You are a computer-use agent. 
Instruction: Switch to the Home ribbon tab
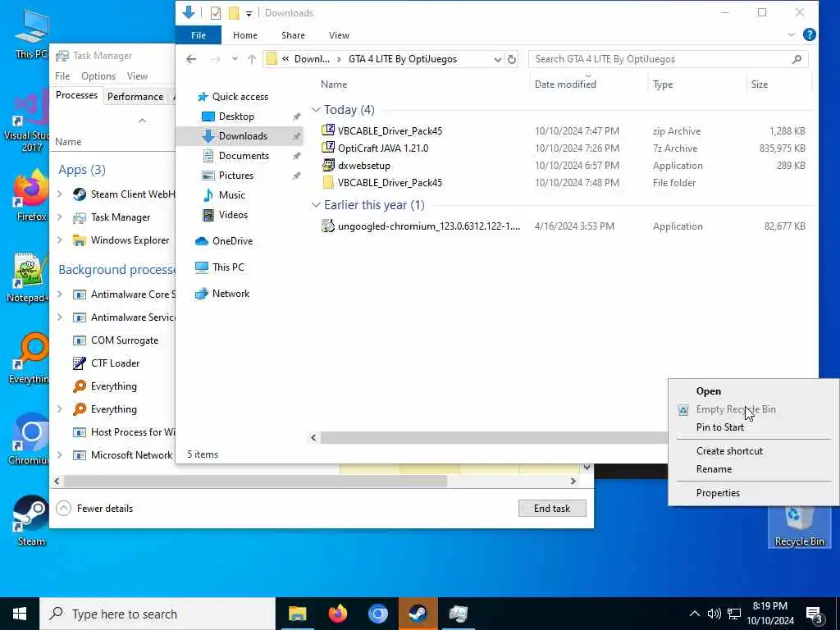(244, 34)
